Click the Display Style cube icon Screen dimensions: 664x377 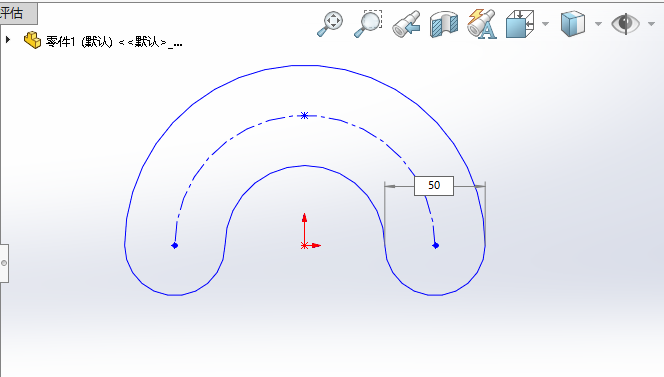(x=573, y=24)
